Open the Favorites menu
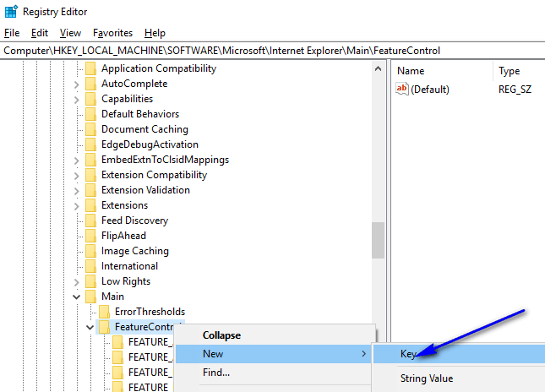The width and height of the screenshot is (545, 392). (x=112, y=33)
